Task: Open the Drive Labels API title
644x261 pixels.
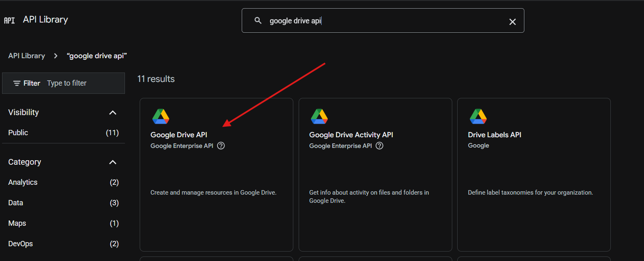Action: (494, 135)
